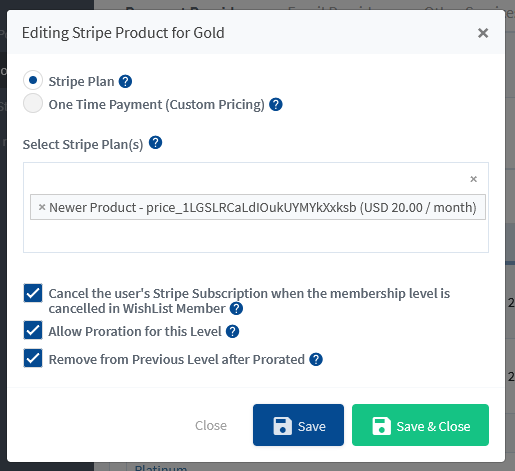Open help tooltip for One Time Payment
This screenshot has height=471, width=515.
point(276,104)
